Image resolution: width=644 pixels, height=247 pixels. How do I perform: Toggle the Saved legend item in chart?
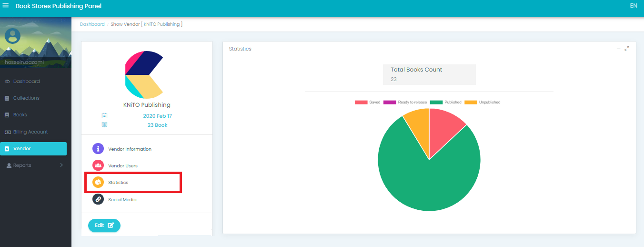[x=367, y=103]
